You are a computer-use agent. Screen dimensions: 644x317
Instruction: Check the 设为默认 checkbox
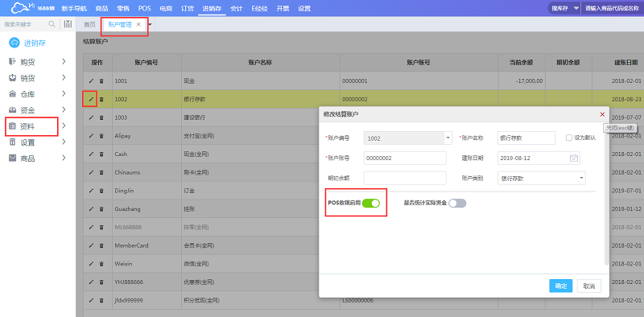click(x=569, y=138)
